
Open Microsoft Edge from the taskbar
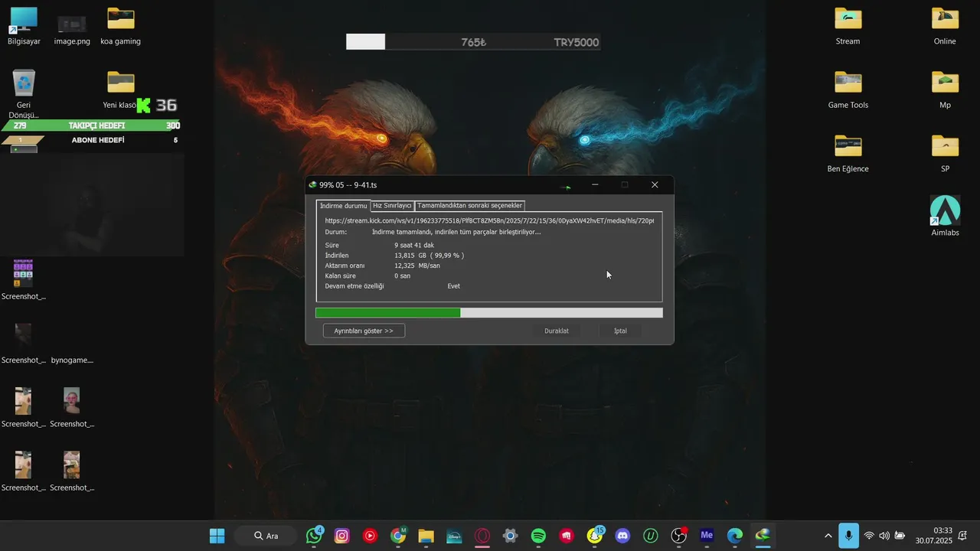[x=735, y=536]
